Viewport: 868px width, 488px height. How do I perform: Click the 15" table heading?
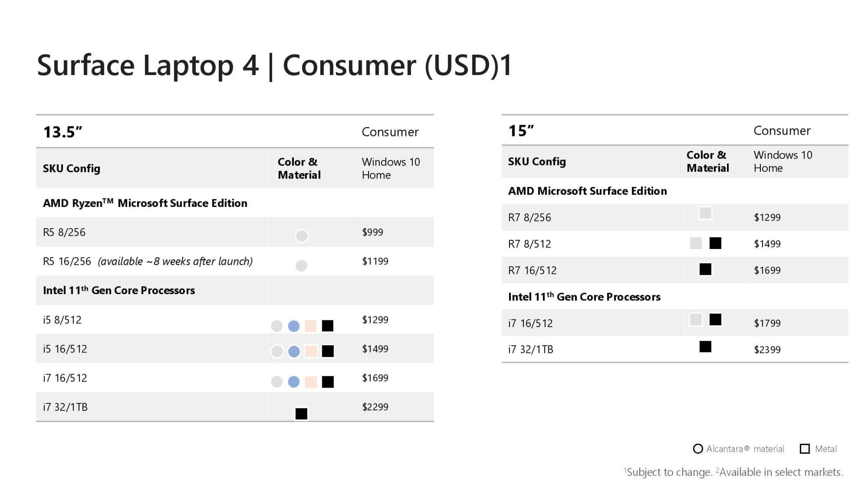click(521, 131)
